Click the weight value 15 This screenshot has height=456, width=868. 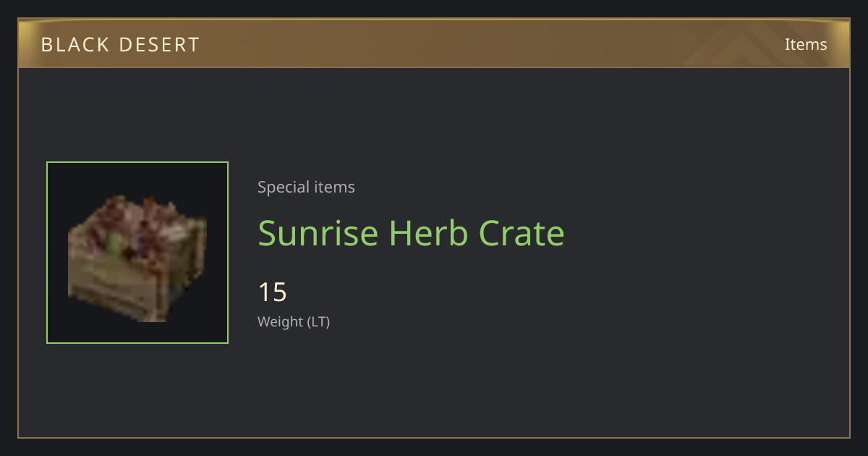tap(273, 292)
